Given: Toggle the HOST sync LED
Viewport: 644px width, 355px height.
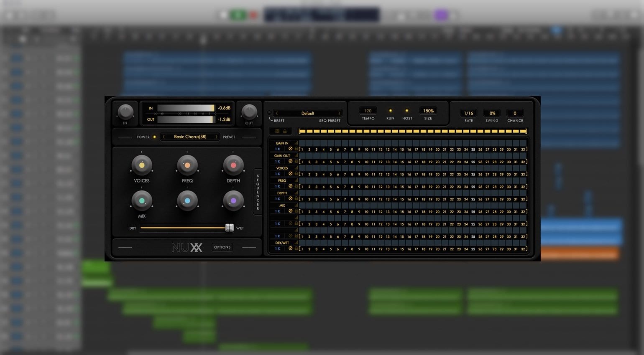Looking at the screenshot, I should point(407,111).
